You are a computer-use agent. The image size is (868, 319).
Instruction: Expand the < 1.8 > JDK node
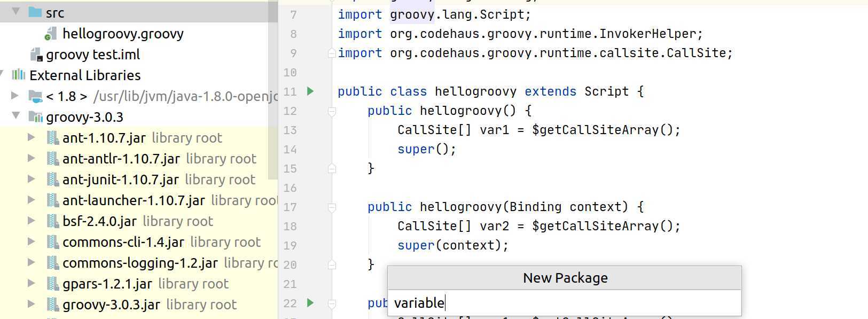15,96
